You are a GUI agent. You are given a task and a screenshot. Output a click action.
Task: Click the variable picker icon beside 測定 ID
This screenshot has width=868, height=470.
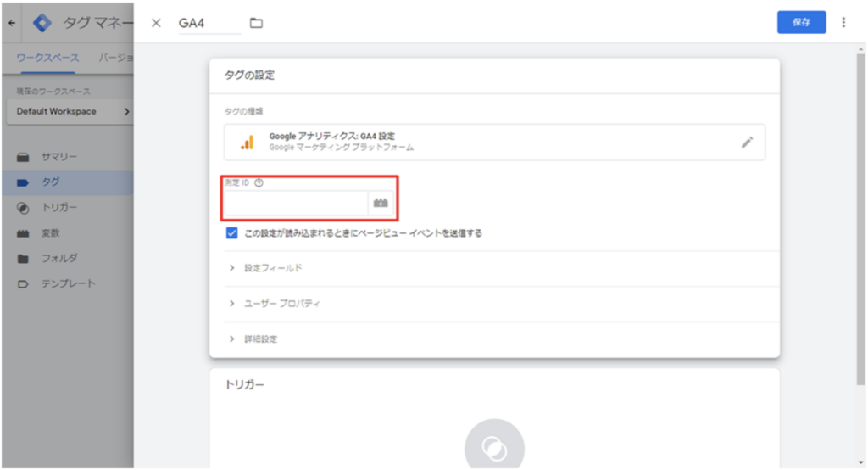(381, 203)
